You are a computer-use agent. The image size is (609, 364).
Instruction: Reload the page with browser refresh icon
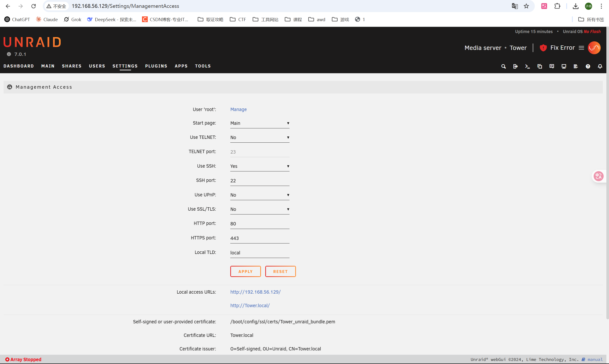[34, 6]
